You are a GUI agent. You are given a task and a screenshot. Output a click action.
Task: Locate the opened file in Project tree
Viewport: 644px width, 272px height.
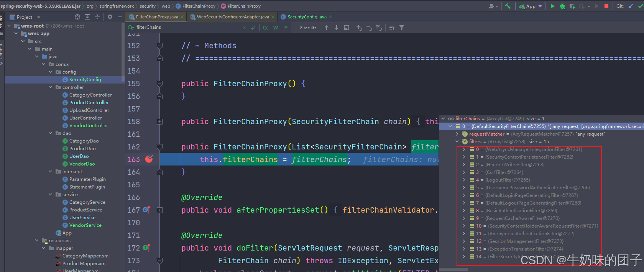(x=77, y=17)
